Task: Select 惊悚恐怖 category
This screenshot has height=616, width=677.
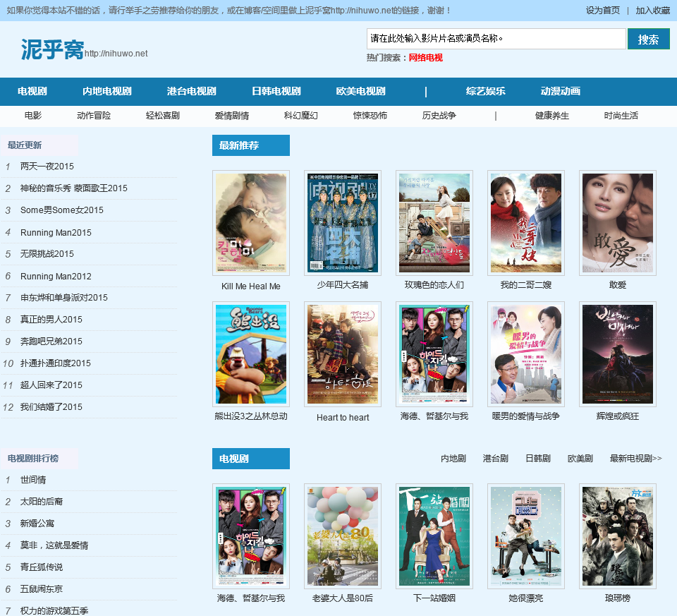Action: 370,115
